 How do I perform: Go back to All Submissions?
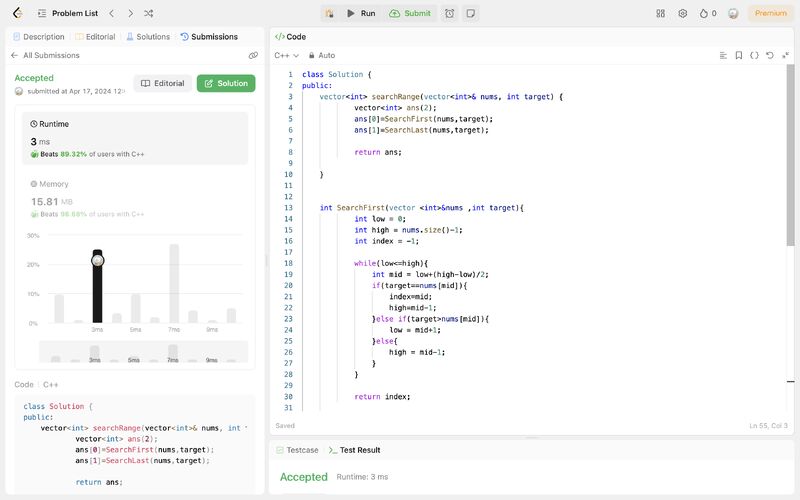point(45,55)
